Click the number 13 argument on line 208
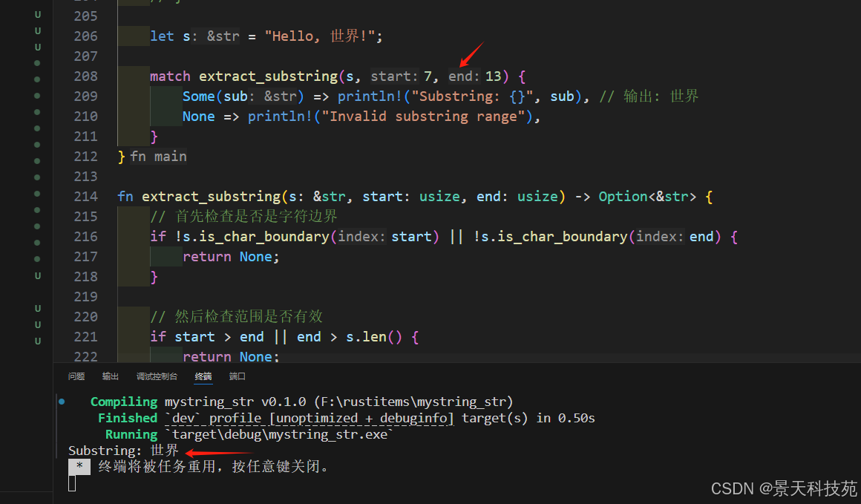The height and width of the screenshot is (504, 861). pyautogui.click(x=493, y=76)
